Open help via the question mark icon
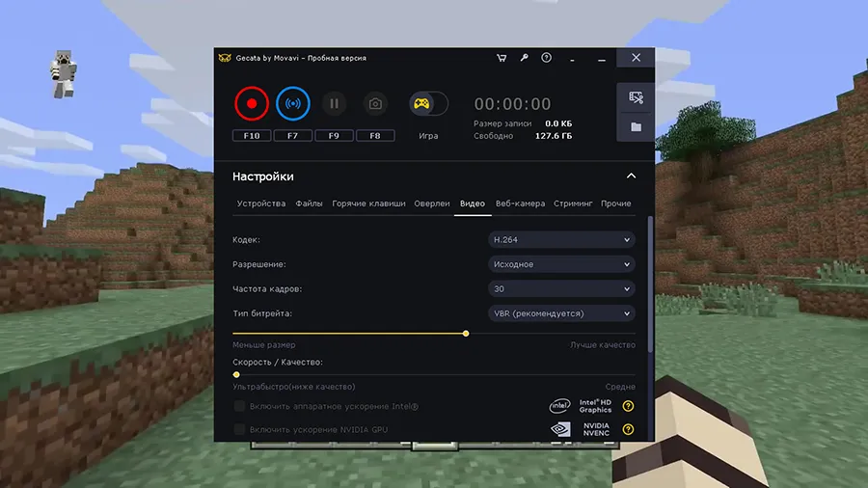 click(x=546, y=58)
